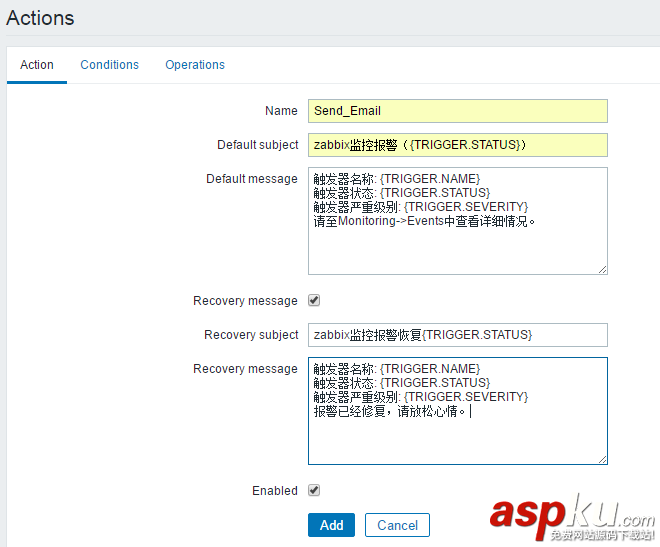Toggle the Recovery message checkbox

(314, 300)
